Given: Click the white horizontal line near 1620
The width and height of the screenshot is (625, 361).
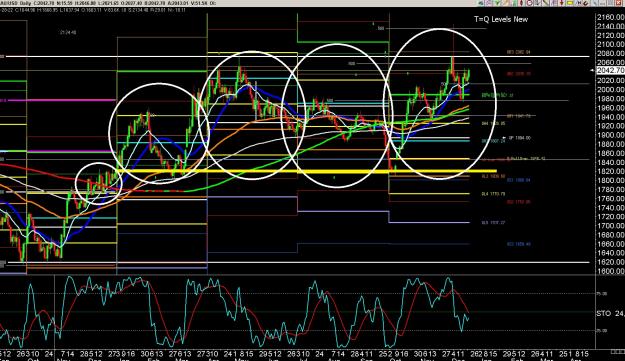Looking at the screenshot, I should pos(298,262).
